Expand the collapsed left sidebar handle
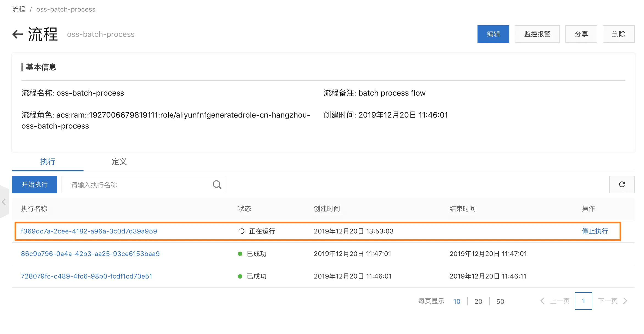Viewport: 644px width, 334px height. [4, 202]
